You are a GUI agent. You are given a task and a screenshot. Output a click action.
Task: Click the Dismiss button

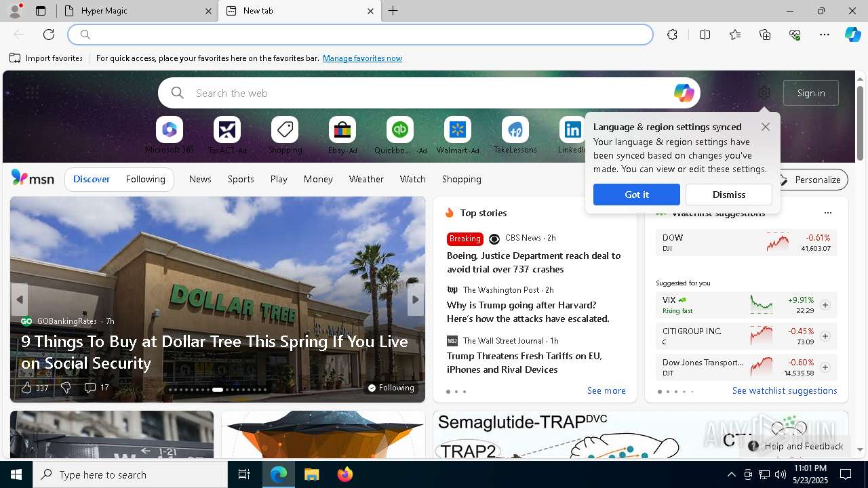pyautogui.click(x=729, y=195)
